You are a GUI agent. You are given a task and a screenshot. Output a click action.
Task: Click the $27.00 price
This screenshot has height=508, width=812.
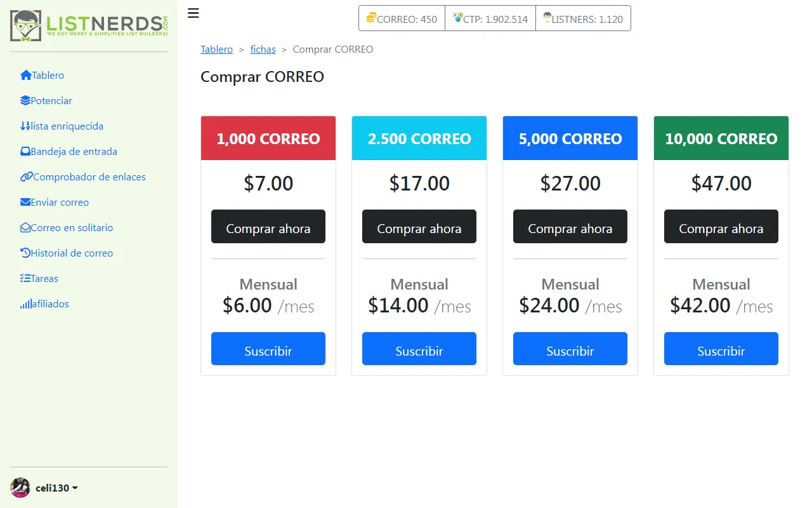[x=570, y=184]
